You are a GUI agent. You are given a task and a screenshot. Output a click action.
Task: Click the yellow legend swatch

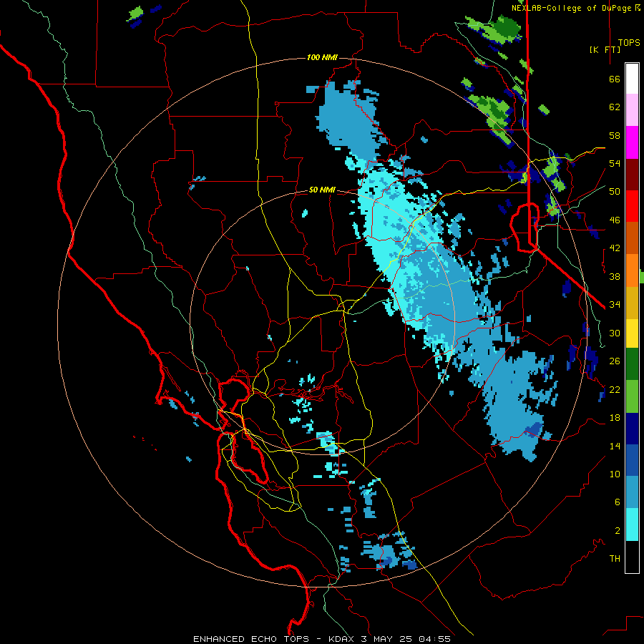[632, 333]
